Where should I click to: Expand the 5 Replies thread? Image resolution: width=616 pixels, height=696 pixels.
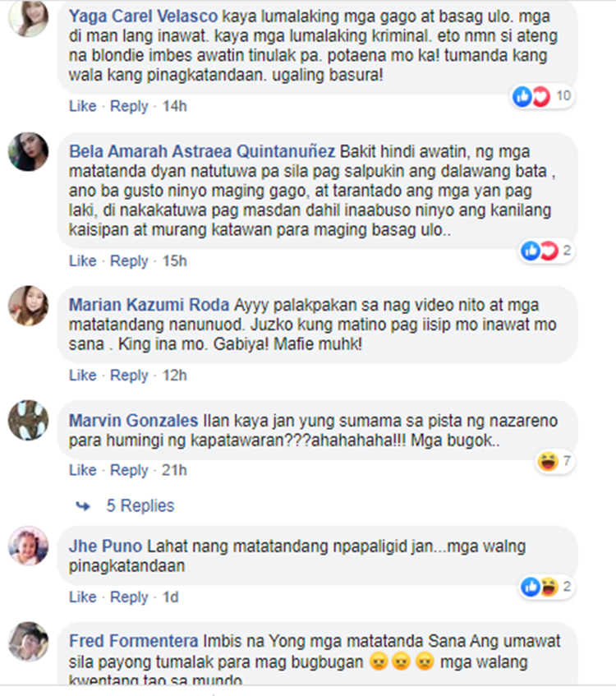(x=140, y=505)
